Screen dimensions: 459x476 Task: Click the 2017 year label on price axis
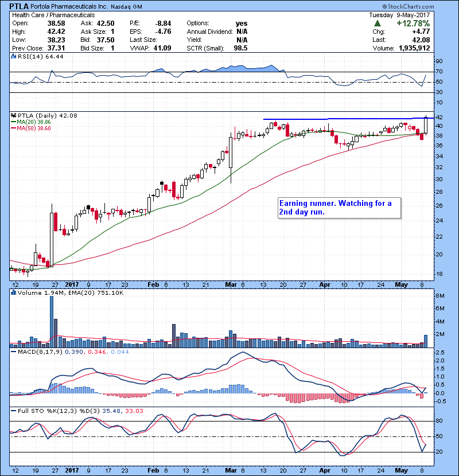pos(72,285)
